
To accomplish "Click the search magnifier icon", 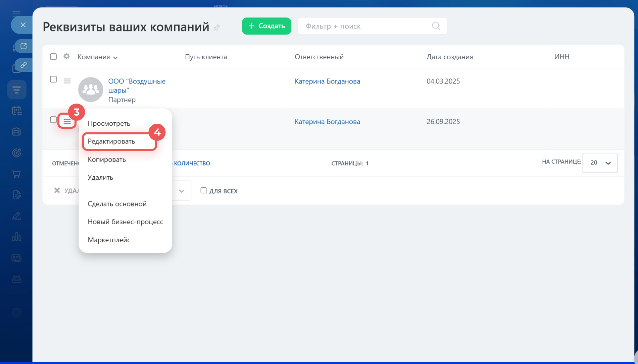I will [436, 26].
